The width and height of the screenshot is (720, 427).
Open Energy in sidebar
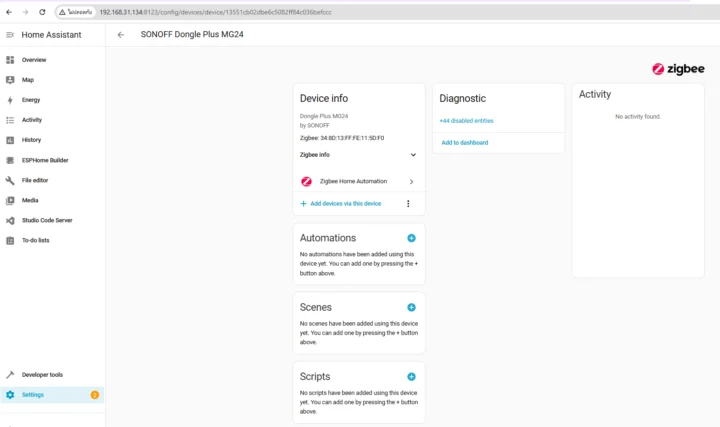[x=52, y=100]
